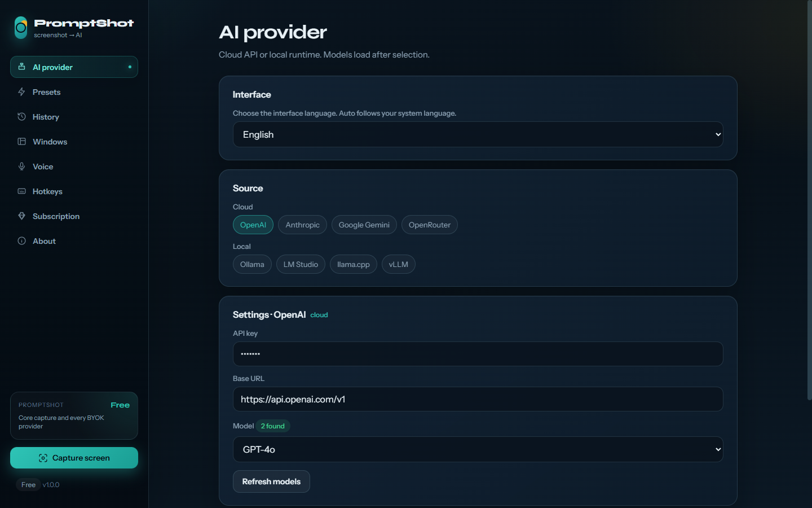Click the 'cloud' tag next to Settings
The width and height of the screenshot is (812, 508).
(x=319, y=315)
